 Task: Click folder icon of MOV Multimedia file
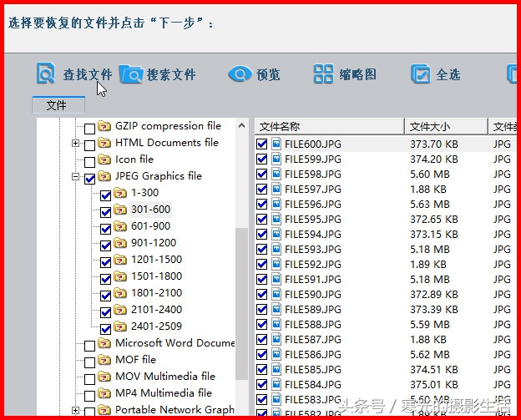tap(104, 377)
